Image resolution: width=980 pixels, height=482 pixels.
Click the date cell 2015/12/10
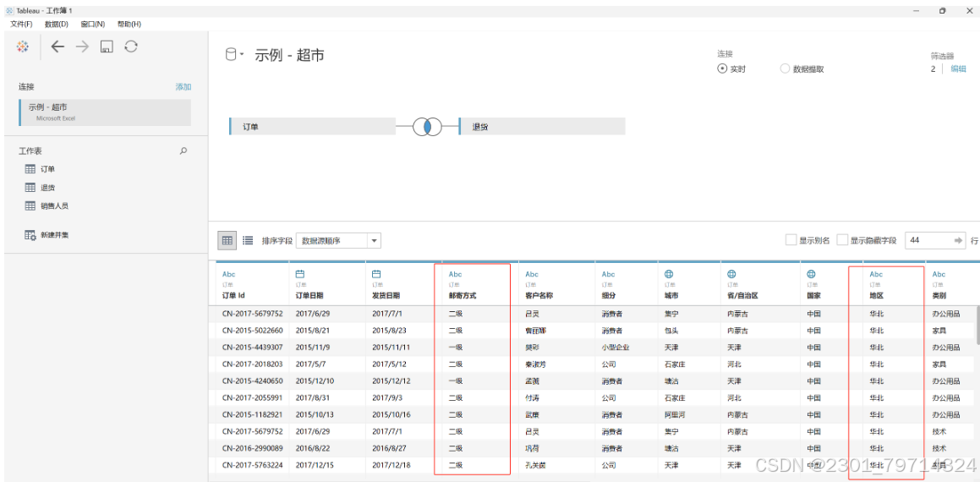point(315,381)
